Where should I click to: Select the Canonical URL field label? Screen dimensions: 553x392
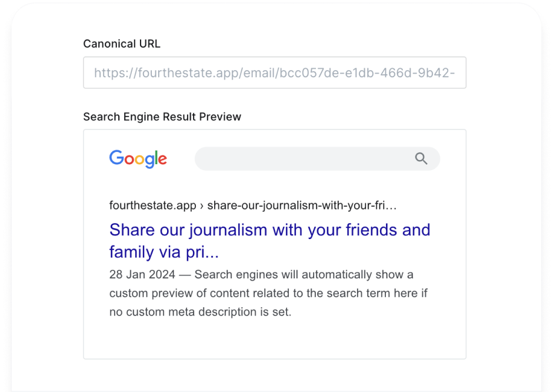[122, 44]
